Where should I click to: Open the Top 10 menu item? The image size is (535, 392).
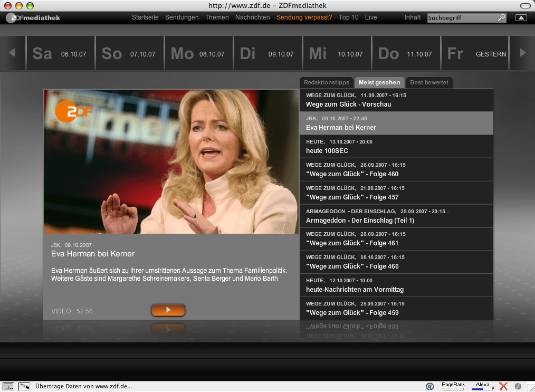click(x=348, y=17)
